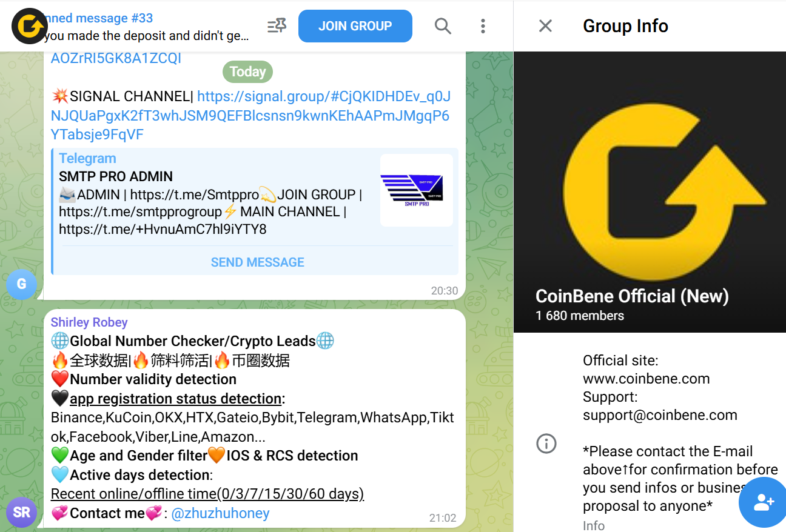Click the 1 680 members text

[580, 316]
